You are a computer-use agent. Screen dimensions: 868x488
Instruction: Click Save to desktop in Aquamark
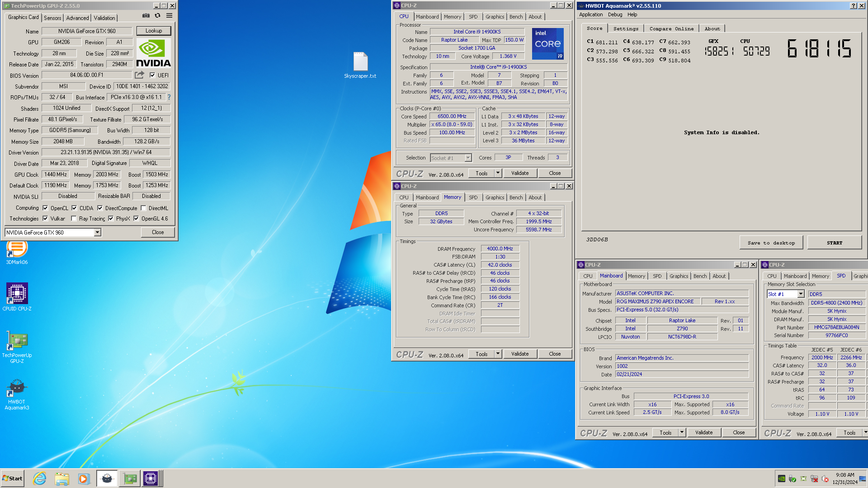[771, 243]
